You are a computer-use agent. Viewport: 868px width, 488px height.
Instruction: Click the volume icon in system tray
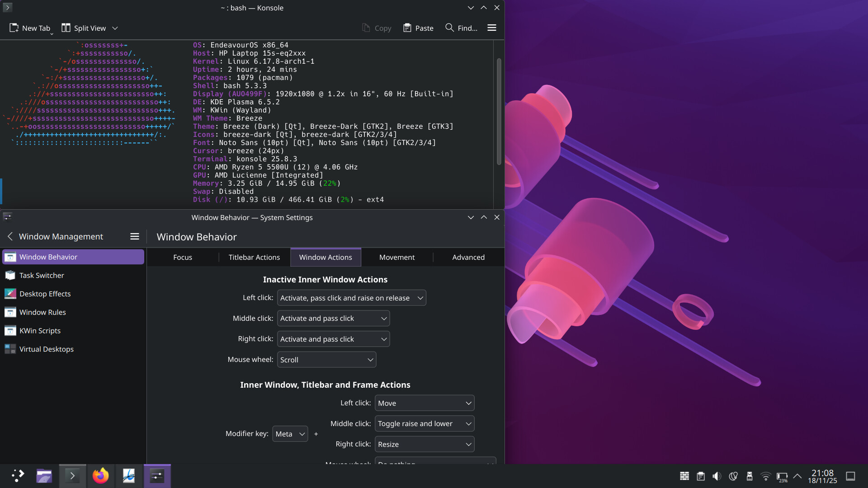717,476
